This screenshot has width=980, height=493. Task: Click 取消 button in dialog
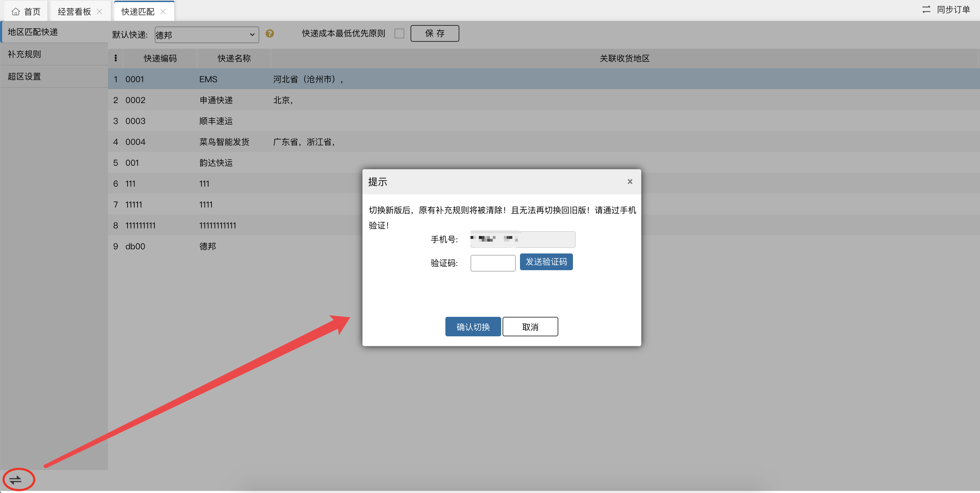[530, 327]
